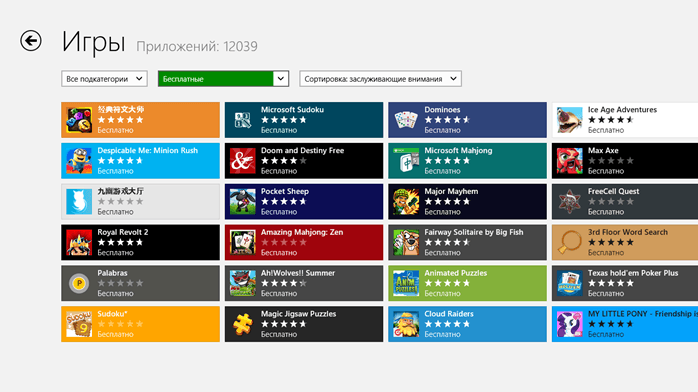
Task: Click 'Doom and Destiny Free' title
Action: (302, 150)
